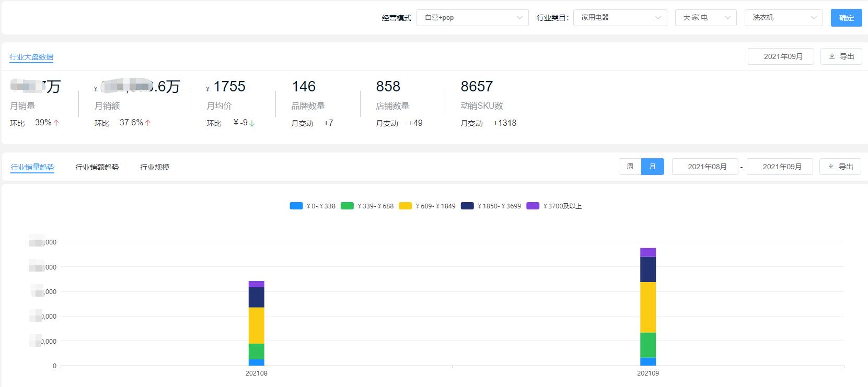Expand the 洗衣机 product dropdown
This screenshot has width=868, height=387.
click(x=783, y=18)
